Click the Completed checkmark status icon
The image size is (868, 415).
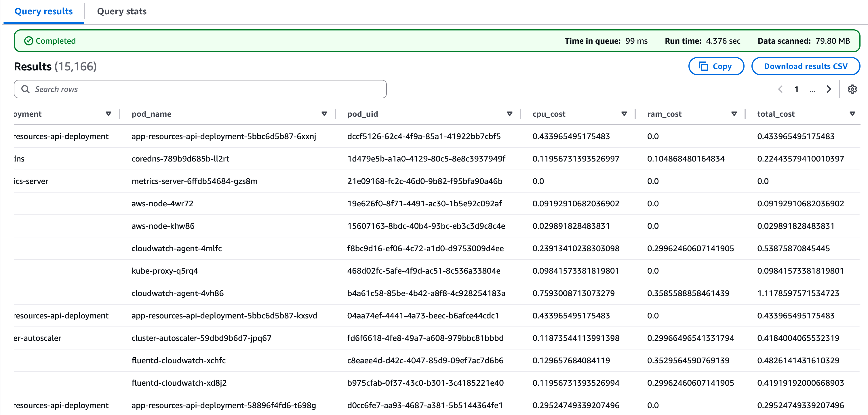pos(29,41)
